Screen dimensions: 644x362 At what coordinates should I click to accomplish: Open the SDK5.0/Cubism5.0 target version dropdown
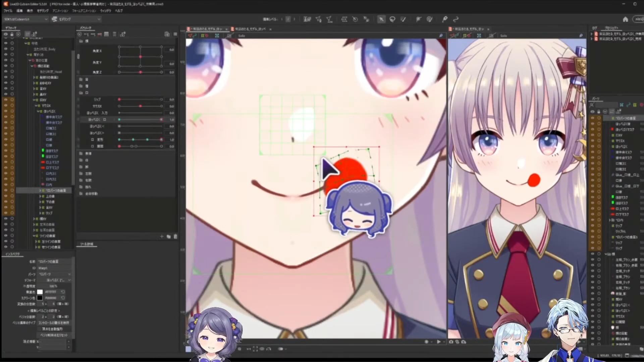pos(25,19)
